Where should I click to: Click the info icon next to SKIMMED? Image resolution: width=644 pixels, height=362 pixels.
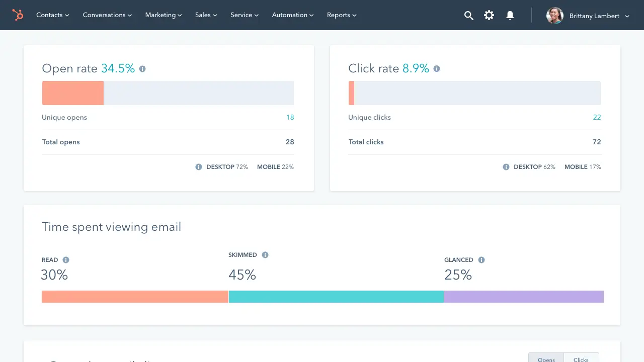coord(265,254)
